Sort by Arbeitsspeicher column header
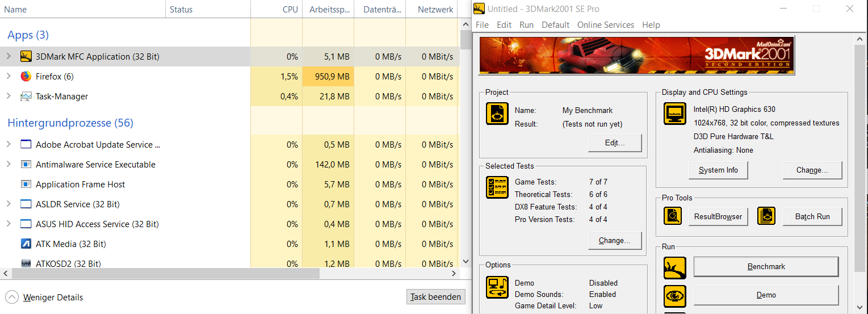868x314 pixels. click(328, 9)
